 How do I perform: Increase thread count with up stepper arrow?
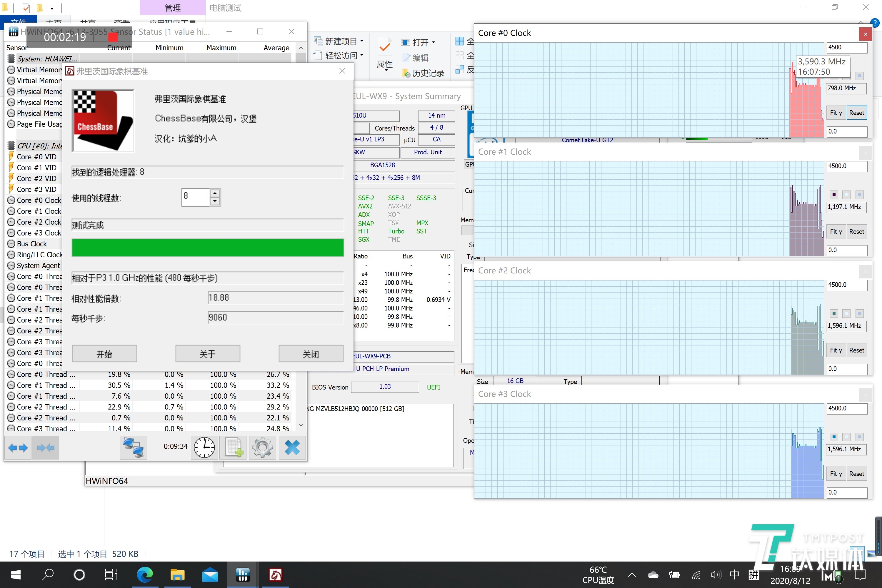point(215,193)
